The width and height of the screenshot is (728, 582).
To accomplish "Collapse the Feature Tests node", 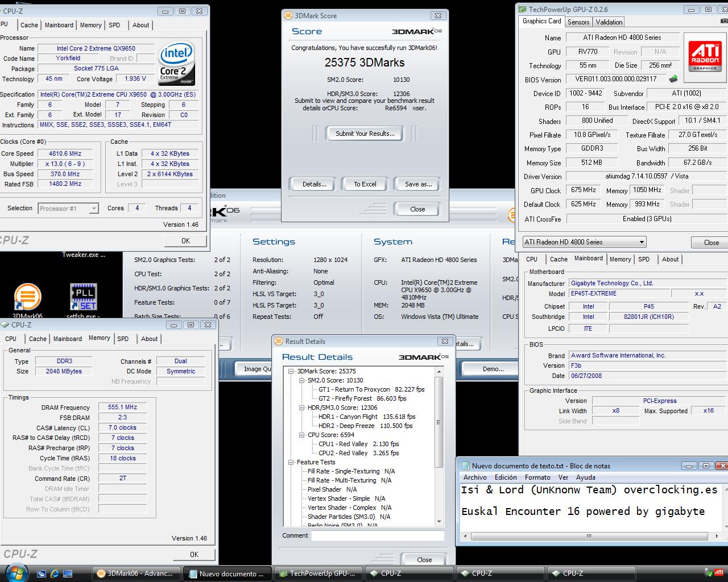I will (x=292, y=462).
